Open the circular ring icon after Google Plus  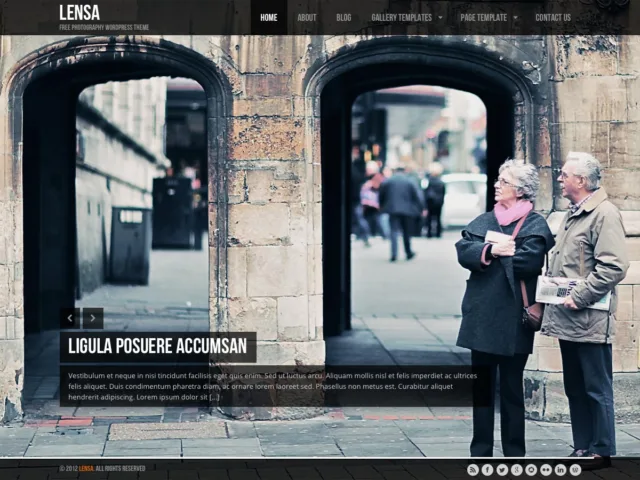[x=531, y=470]
